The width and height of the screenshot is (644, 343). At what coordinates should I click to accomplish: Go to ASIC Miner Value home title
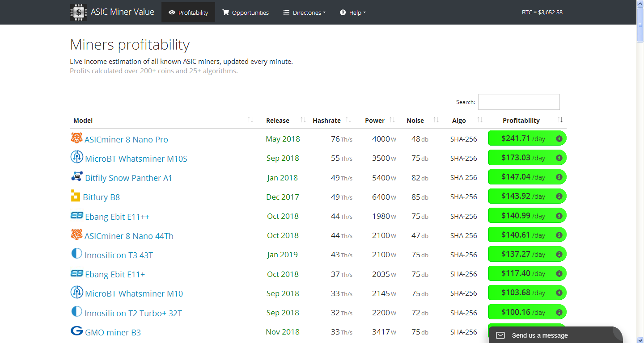(123, 12)
